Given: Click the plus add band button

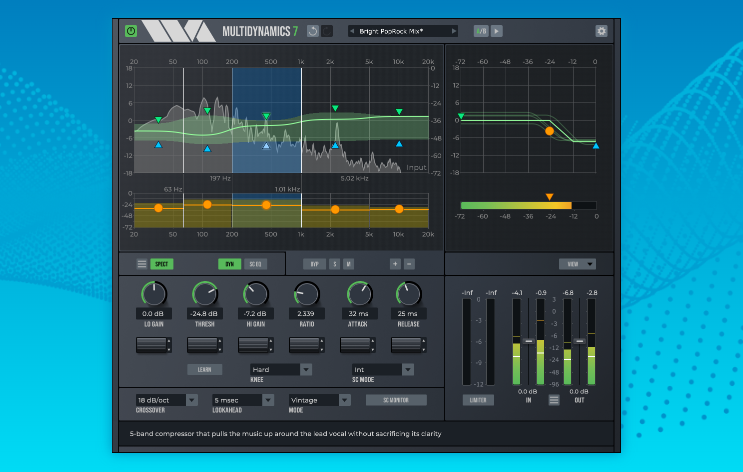Looking at the screenshot, I should pyautogui.click(x=395, y=264).
